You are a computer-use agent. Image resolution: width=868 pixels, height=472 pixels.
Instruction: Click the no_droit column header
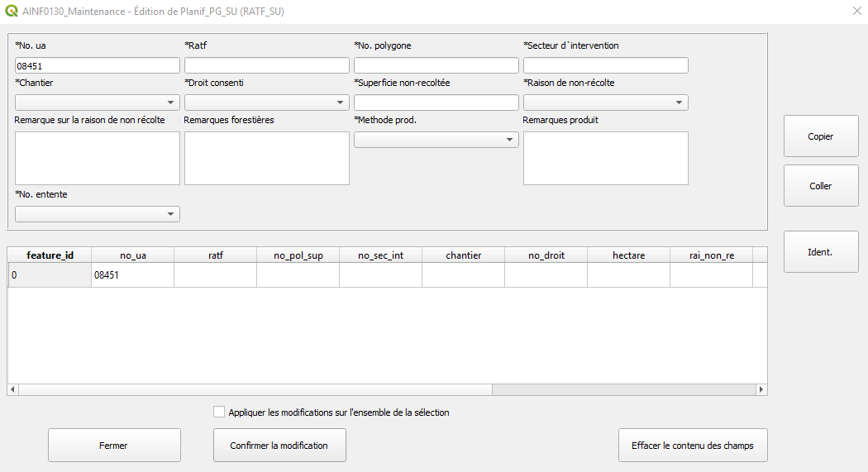click(x=546, y=255)
